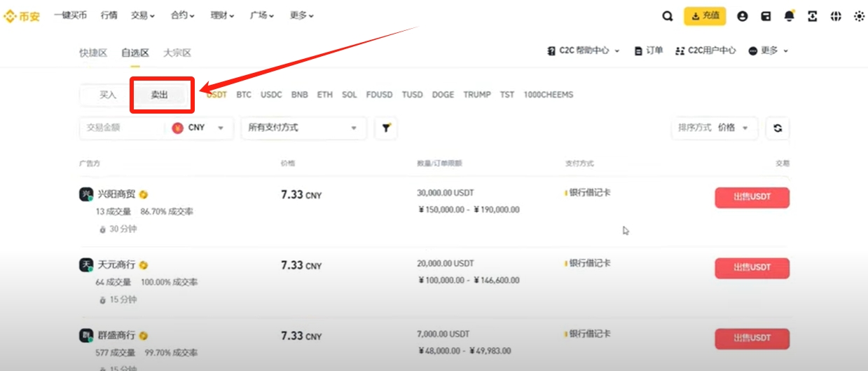Viewport: 868px width, 371px height.
Task: Click the 交易金额 amount input field
Action: pyautogui.click(x=123, y=128)
